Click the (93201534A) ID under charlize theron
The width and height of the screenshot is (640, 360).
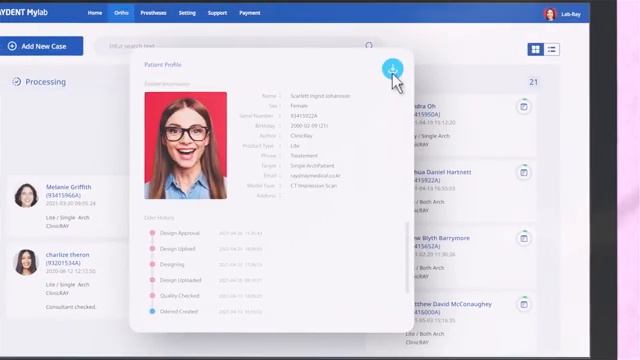tap(63, 263)
